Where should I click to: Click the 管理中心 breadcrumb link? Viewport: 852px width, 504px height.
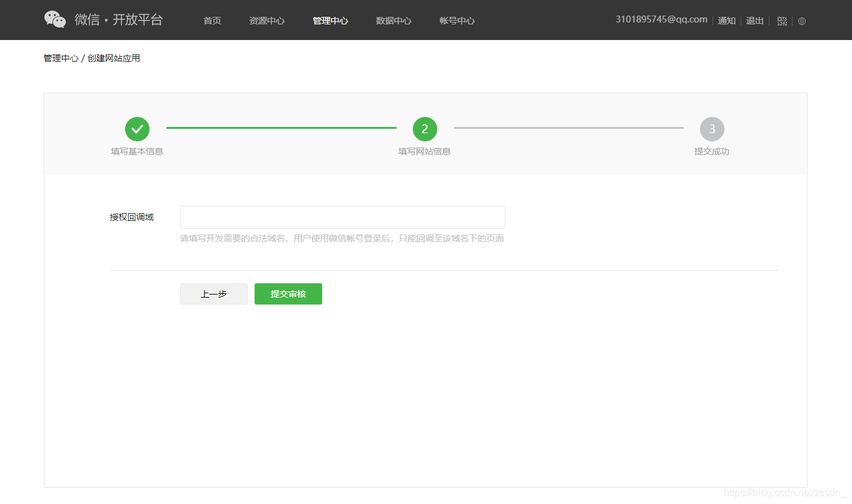(x=61, y=58)
